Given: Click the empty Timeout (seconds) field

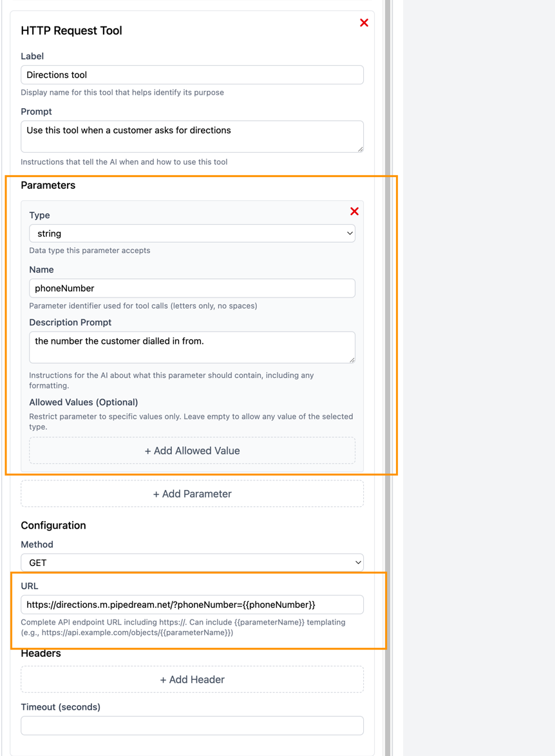Looking at the screenshot, I should tap(192, 726).
